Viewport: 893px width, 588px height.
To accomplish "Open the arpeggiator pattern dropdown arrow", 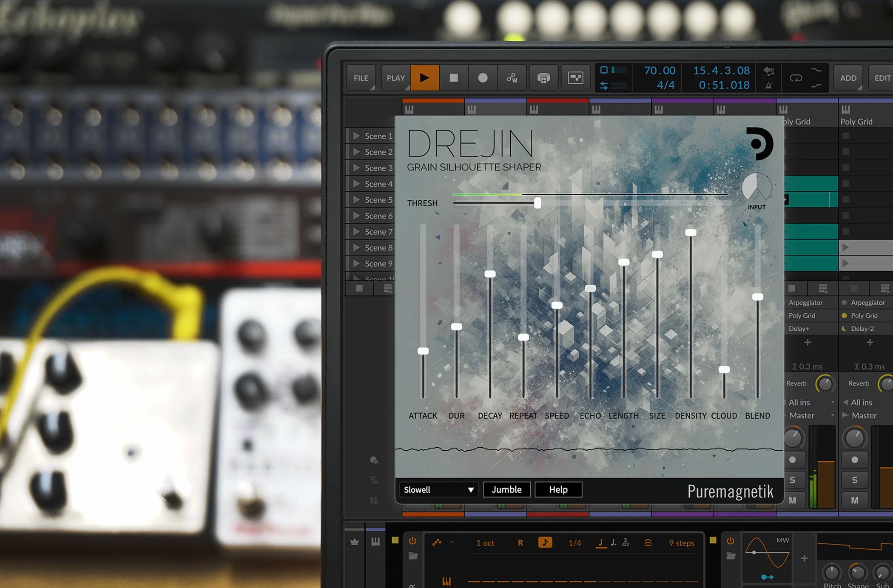I will pyautogui.click(x=452, y=543).
